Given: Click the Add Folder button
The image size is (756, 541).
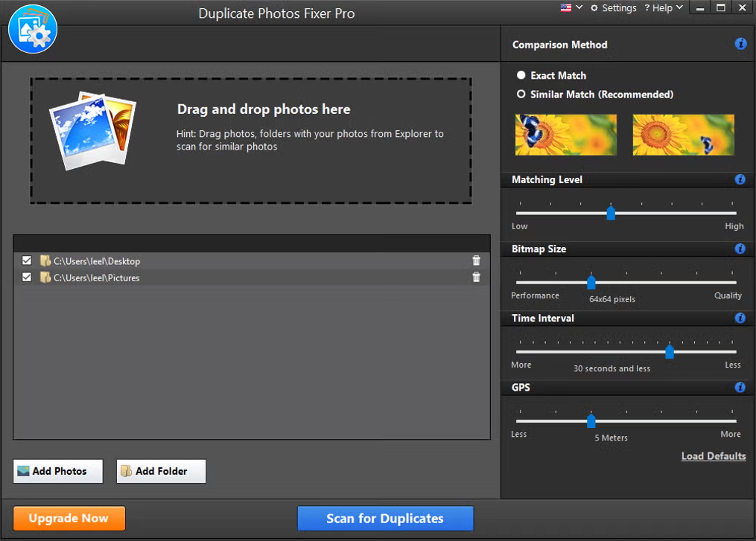Looking at the screenshot, I should (161, 471).
